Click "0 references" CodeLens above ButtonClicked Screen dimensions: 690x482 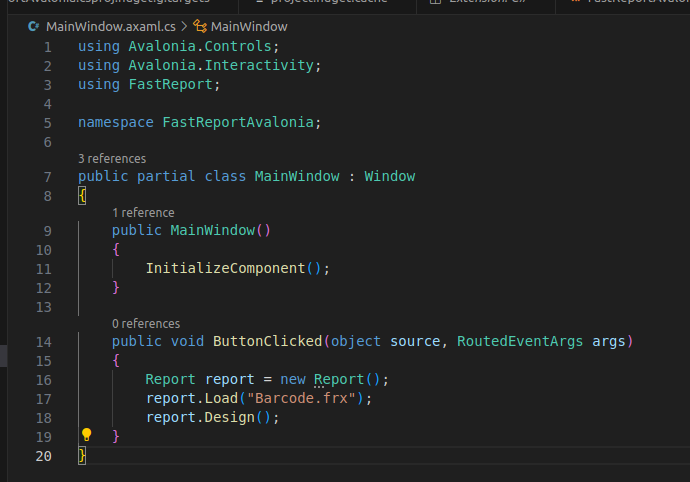[146, 324]
